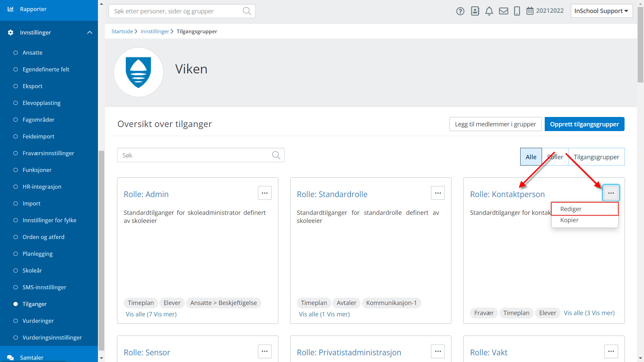The width and height of the screenshot is (644, 362).
Task: Switch to the Tilgangsgrupper filter tab
Action: point(596,157)
